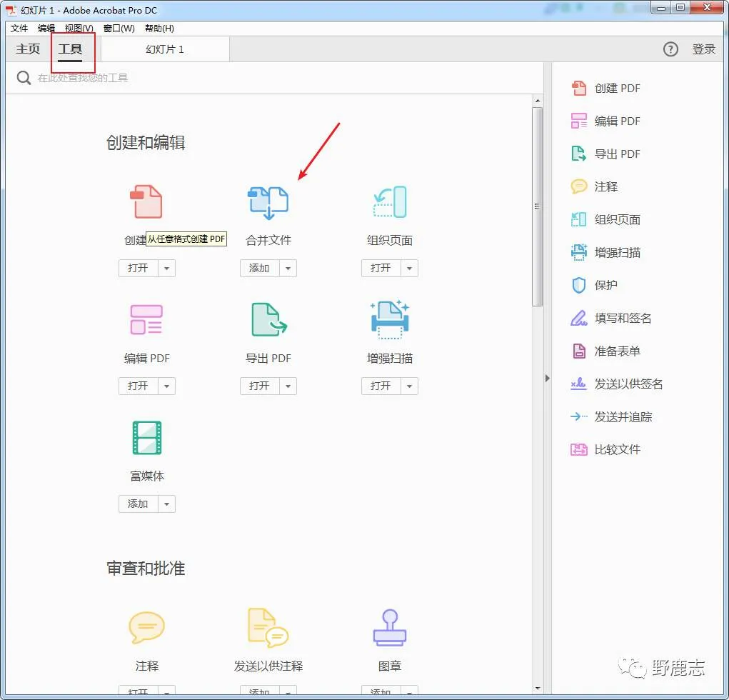Image resolution: width=729 pixels, height=700 pixels.
Task: Click the scrollbar up arrow
Action: click(538, 101)
